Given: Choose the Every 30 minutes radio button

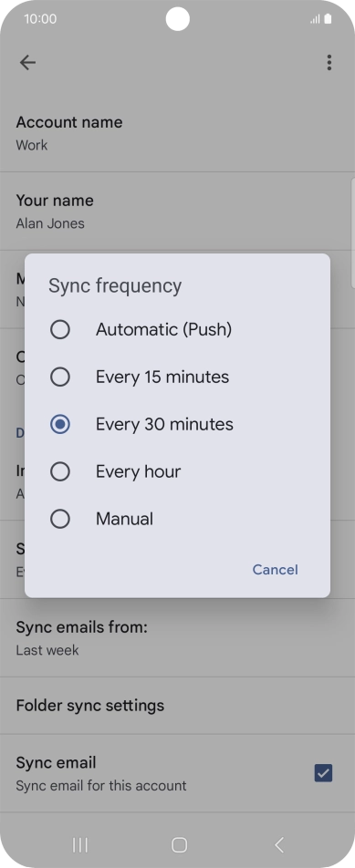Looking at the screenshot, I should tap(60, 425).
